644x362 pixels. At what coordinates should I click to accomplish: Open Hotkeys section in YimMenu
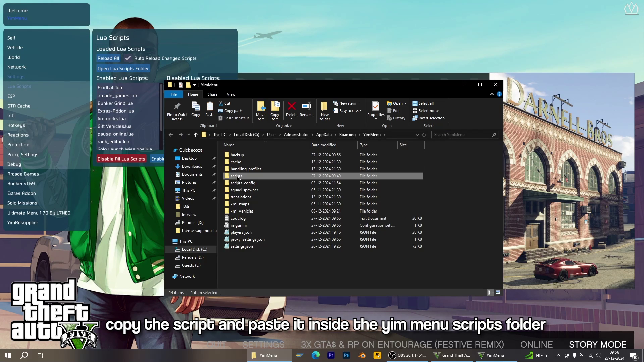(x=16, y=125)
